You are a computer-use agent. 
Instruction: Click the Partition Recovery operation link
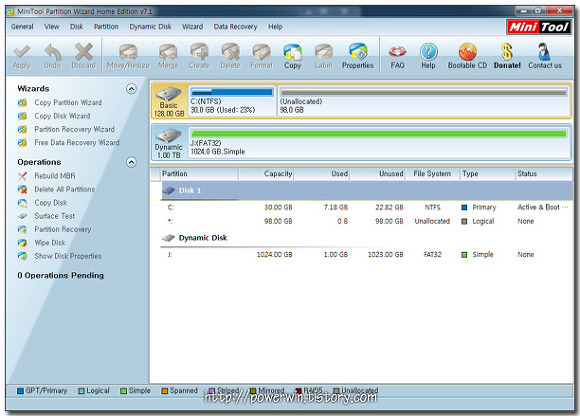tap(63, 229)
